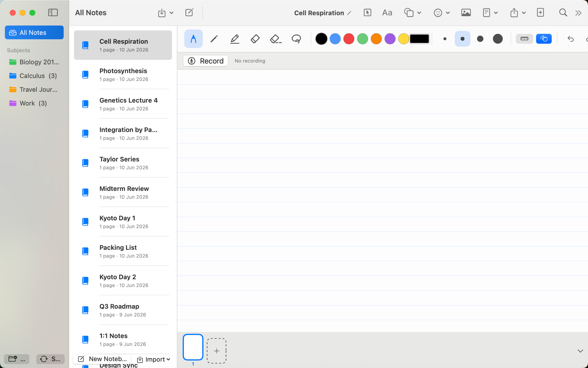
Task: Open the Travel Journal subject folder
Action: pyautogui.click(x=34, y=89)
